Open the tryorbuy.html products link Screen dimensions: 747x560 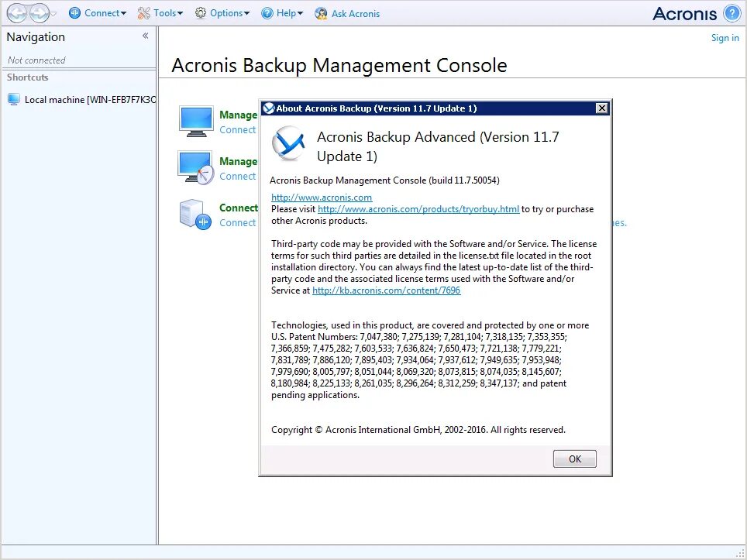point(418,209)
